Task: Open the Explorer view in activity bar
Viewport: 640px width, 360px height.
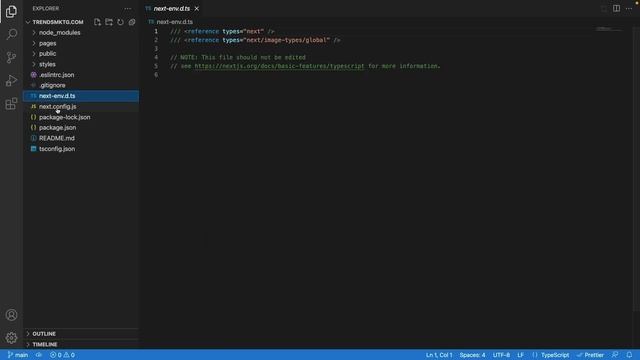Action: 11,11
